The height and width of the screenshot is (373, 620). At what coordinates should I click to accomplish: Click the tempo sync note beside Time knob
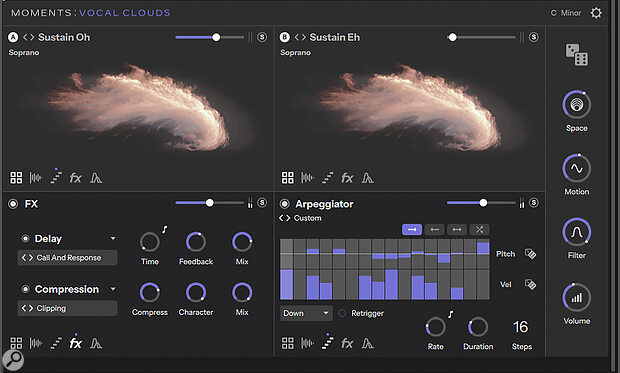point(164,229)
